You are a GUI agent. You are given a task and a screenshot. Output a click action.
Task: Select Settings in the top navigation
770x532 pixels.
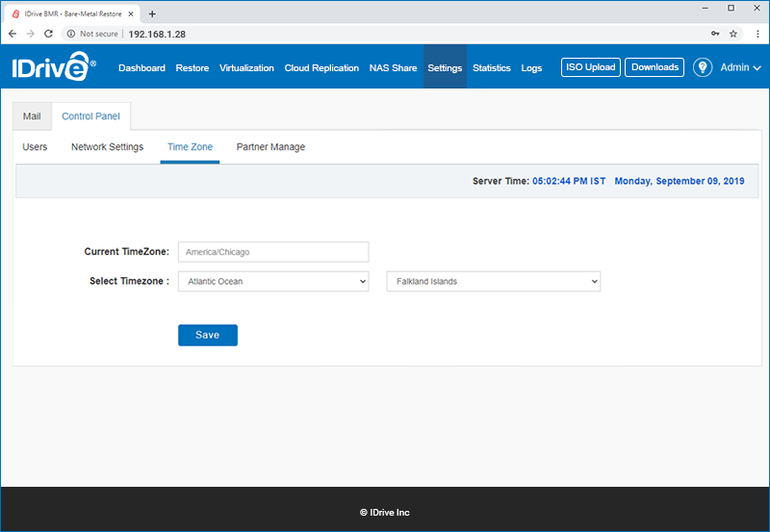(x=445, y=67)
